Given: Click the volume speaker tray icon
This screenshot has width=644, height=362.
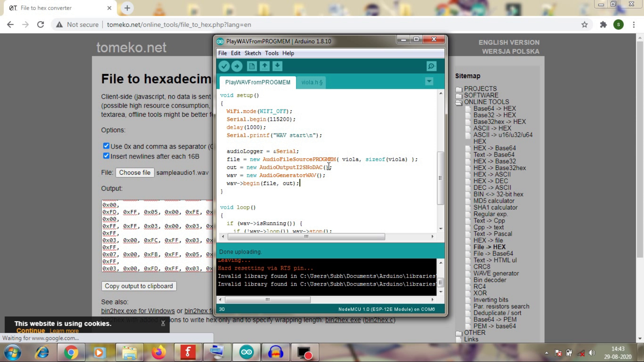Looking at the screenshot, I should click(592, 353).
